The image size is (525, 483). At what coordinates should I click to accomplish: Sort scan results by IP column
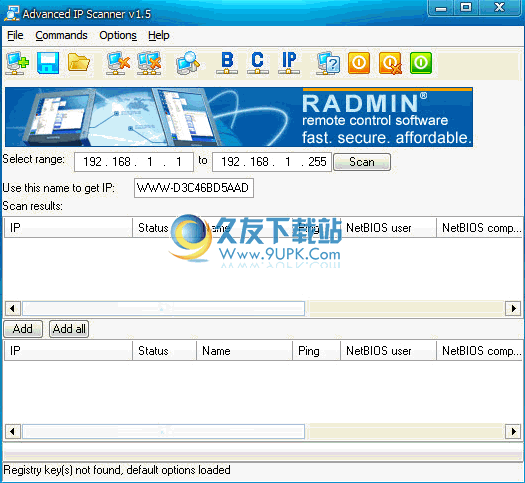click(68, 228)
